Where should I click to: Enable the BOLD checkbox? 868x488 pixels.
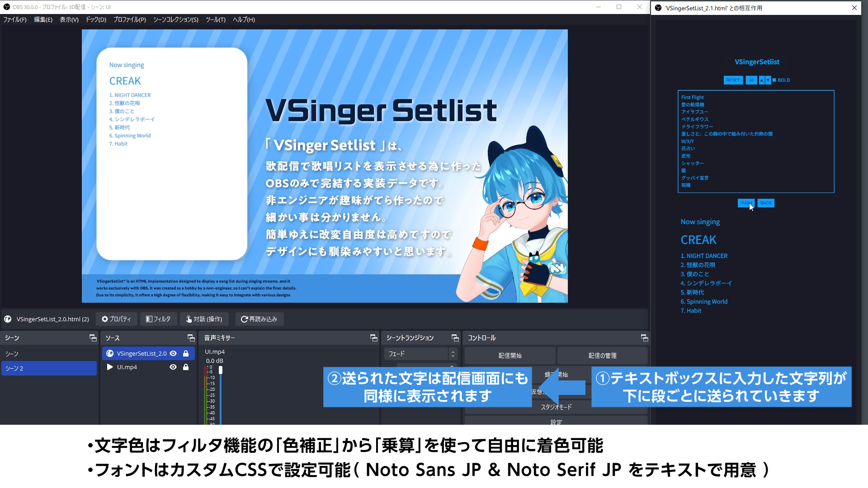(x=774, y=80)
